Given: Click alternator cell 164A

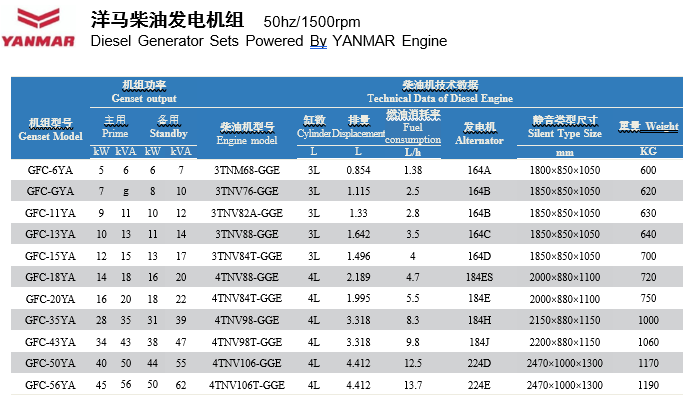Looking at the screenshot, I should tap(479, 170).
